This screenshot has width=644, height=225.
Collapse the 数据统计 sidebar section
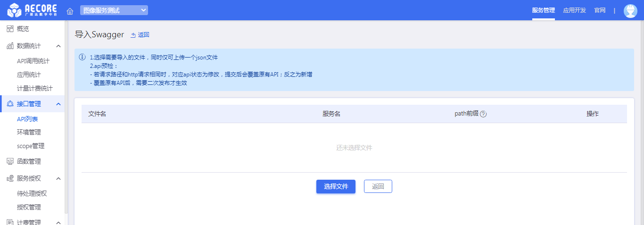58,46
